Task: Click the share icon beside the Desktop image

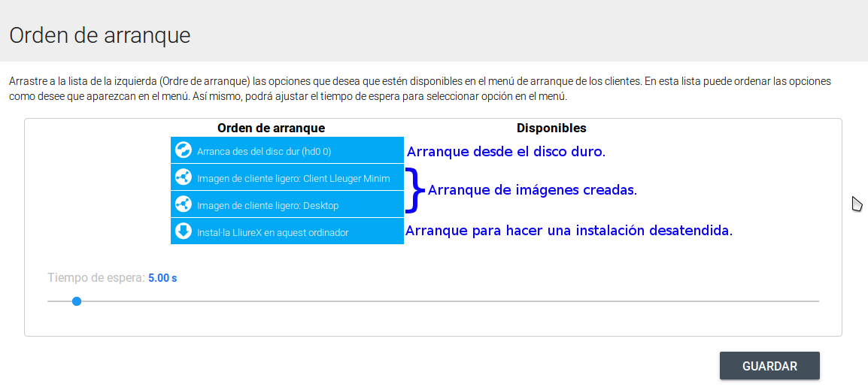Action: [x=183, y=204]
